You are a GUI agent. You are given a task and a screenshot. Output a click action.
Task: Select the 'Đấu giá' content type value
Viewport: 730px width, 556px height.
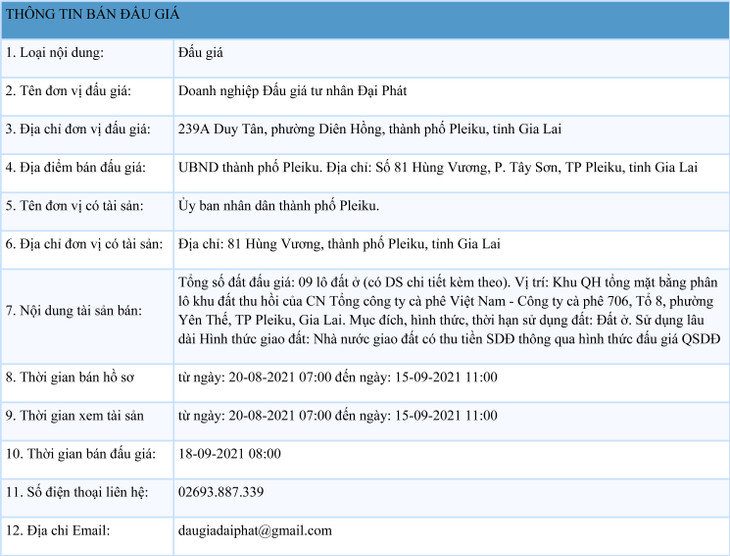[x=201, y=52]
